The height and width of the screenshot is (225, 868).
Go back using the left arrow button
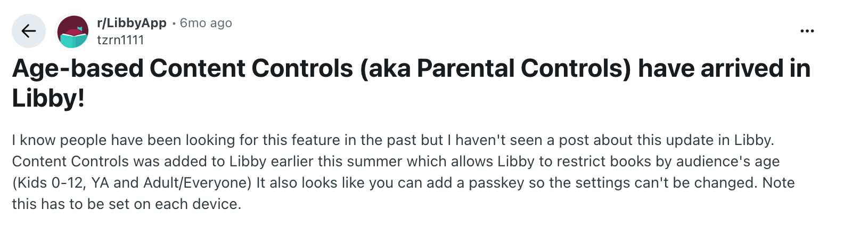click(29, 31)
